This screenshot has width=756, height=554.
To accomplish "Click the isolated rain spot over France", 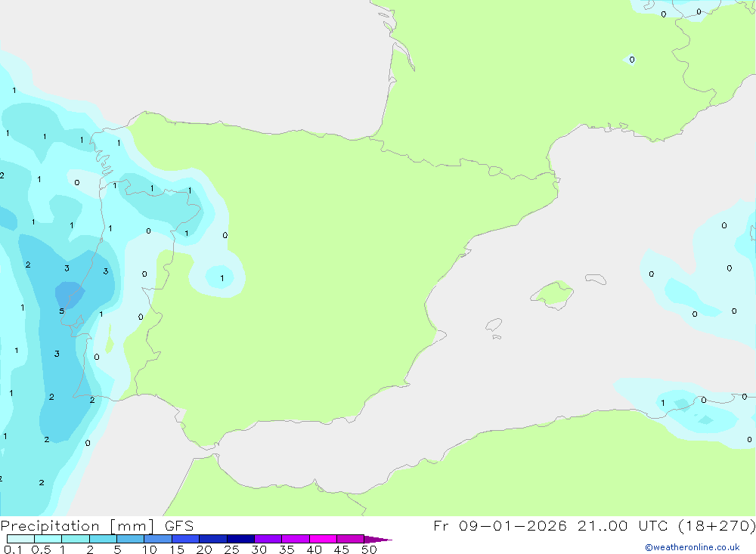I will (631, 60).
